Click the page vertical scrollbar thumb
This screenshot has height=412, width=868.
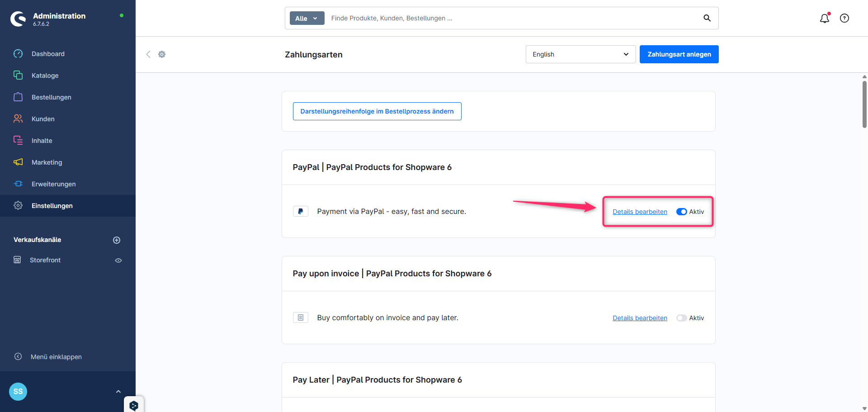point(864,104)
